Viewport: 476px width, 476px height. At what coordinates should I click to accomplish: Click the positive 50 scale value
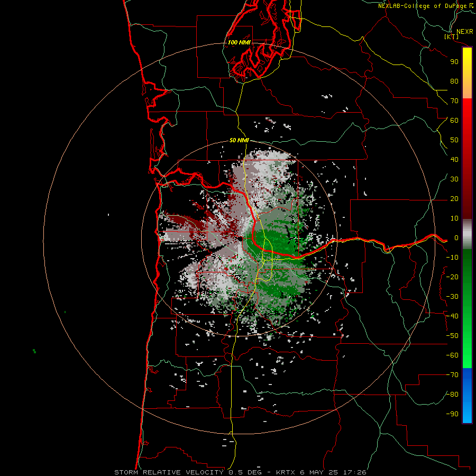point(454,140)
